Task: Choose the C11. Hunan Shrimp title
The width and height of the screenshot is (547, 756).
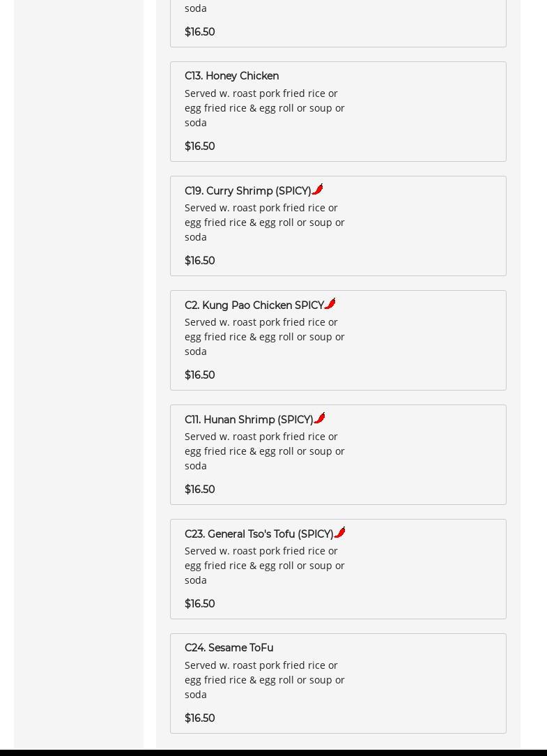Action: pos(248,420)
